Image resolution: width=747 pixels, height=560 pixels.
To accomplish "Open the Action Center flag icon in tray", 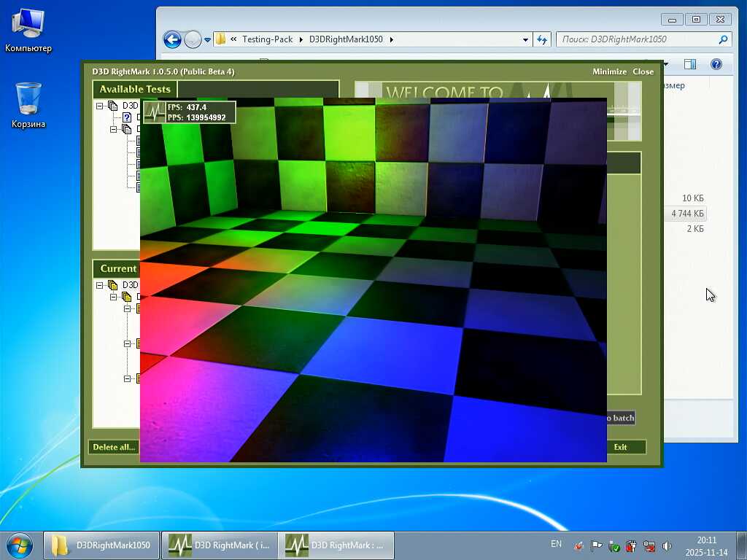I will (597, 545).
